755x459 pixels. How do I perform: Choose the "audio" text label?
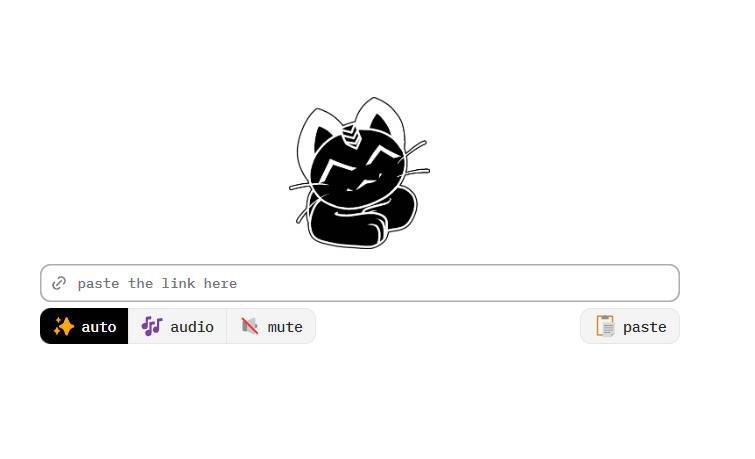[192, 327]
